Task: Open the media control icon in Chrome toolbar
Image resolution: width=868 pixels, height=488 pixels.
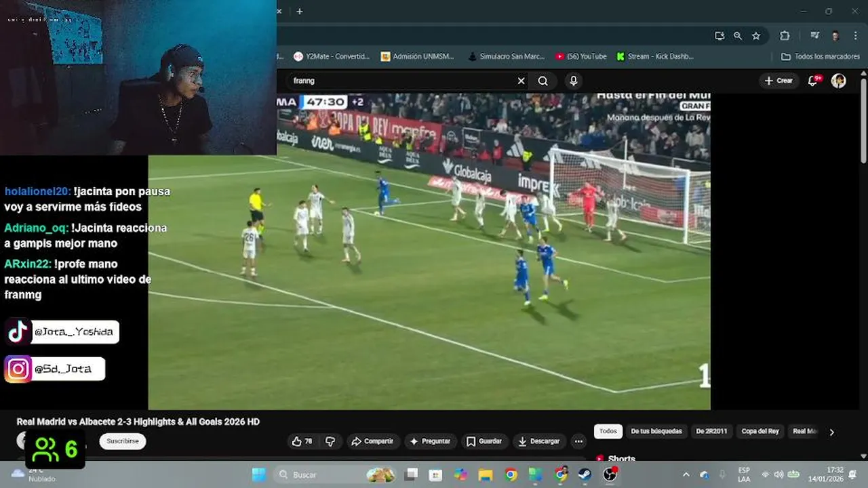Action: [815, 36]
